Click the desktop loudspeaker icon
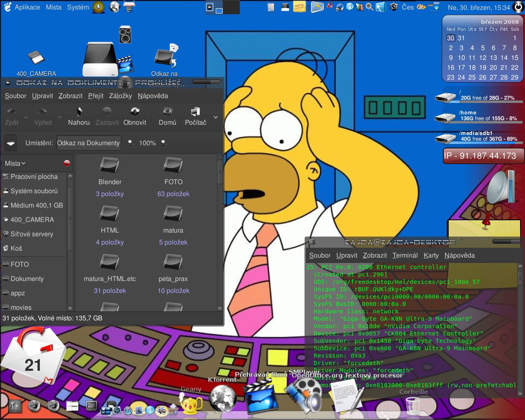The image size is (525, 420). tap(125, 34)
